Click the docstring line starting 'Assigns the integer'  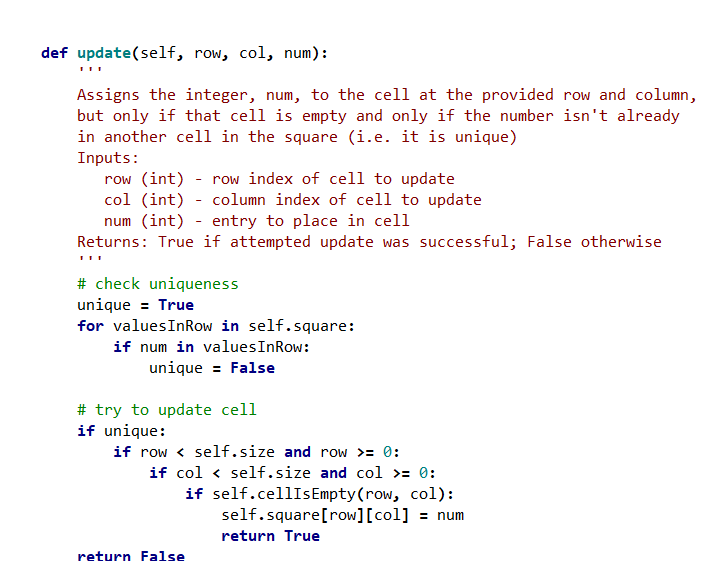point(386,95)
